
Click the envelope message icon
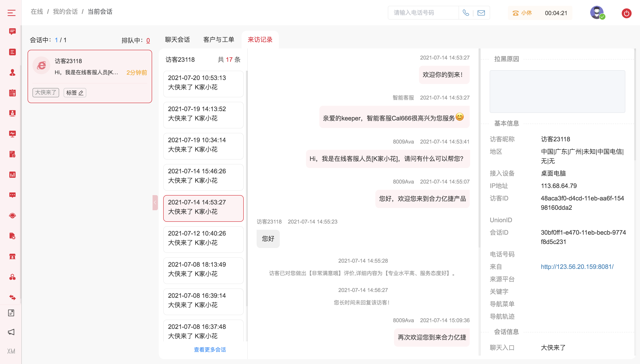[x=481, y=13]
